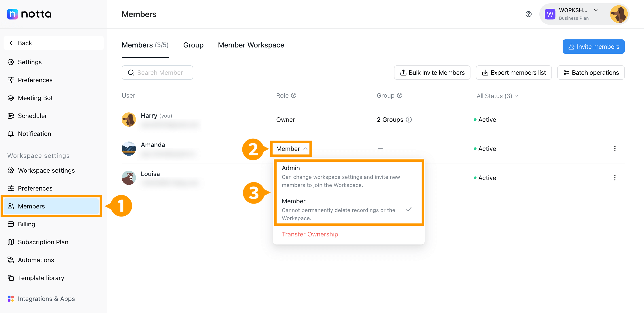Click the Notification bell icon
The height and width of the screenshot is (313, 644).
11,134
